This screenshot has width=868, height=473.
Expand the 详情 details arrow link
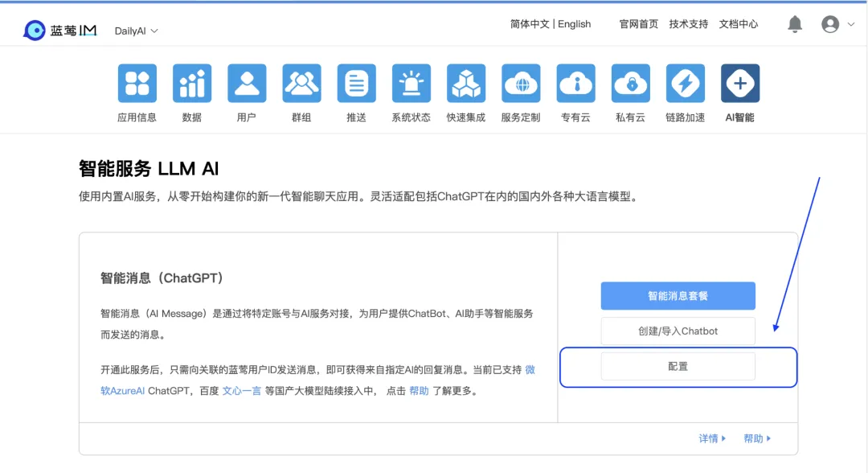click(712, 438)
